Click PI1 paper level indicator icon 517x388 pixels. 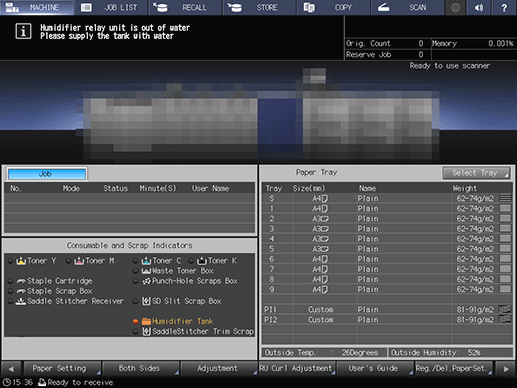click(x=505, y=309)
